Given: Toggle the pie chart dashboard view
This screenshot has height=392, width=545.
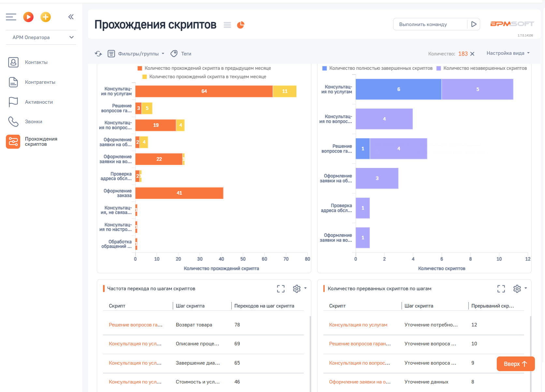Looking at the screenshot, I should (x=241, y=24).
